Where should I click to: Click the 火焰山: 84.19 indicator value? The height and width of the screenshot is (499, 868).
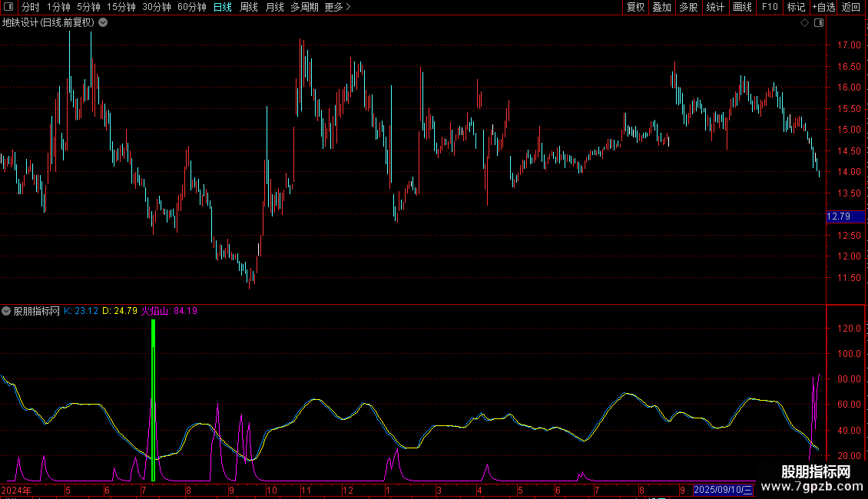pyautogui.click(x=170, y=311)
